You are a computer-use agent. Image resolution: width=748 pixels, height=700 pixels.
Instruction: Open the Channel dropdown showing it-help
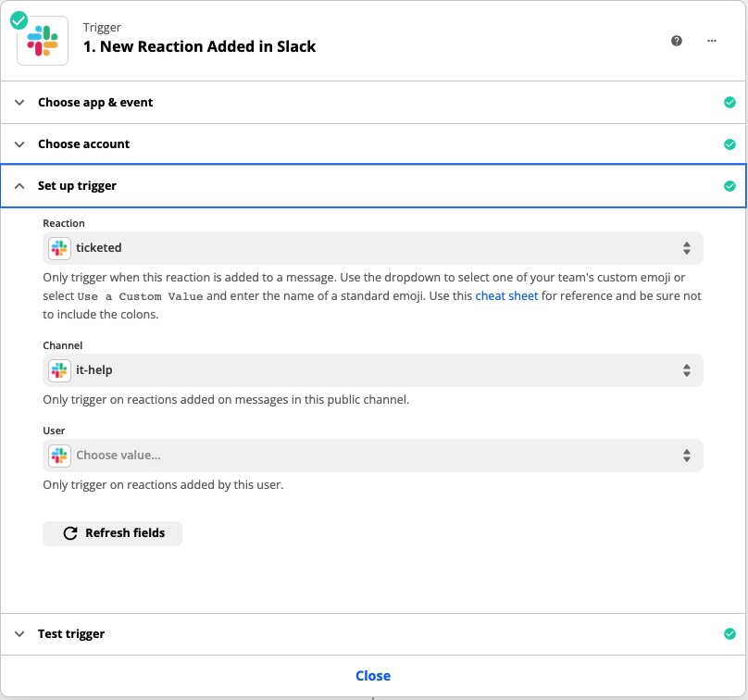(x=372, y=370)
